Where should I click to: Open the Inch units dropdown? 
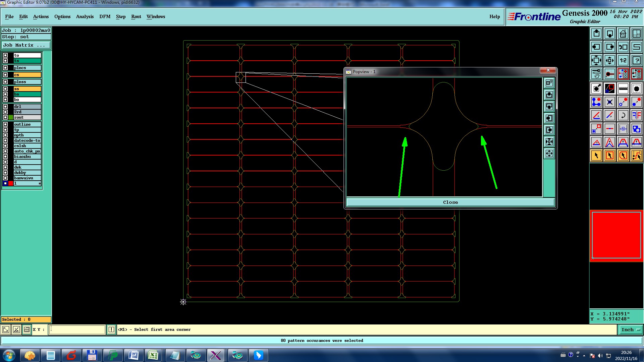(631, 330)
